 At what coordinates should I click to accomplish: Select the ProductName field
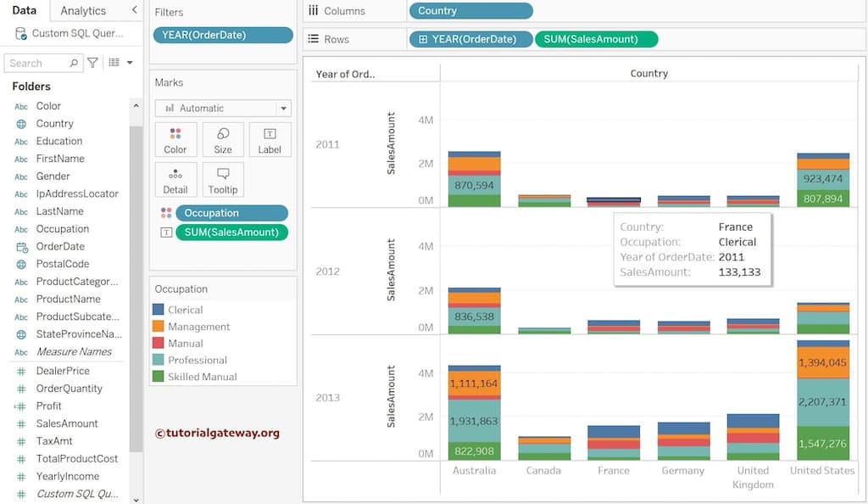(x=69, y=299)
